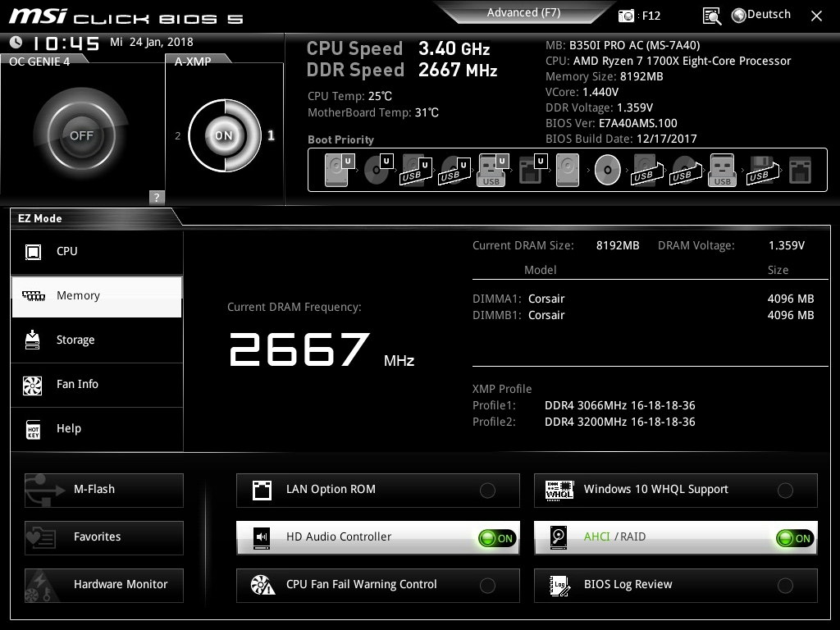Open Hardware Monitor
The width and height of the screenshot is (840, 630).
coord(104,585)
